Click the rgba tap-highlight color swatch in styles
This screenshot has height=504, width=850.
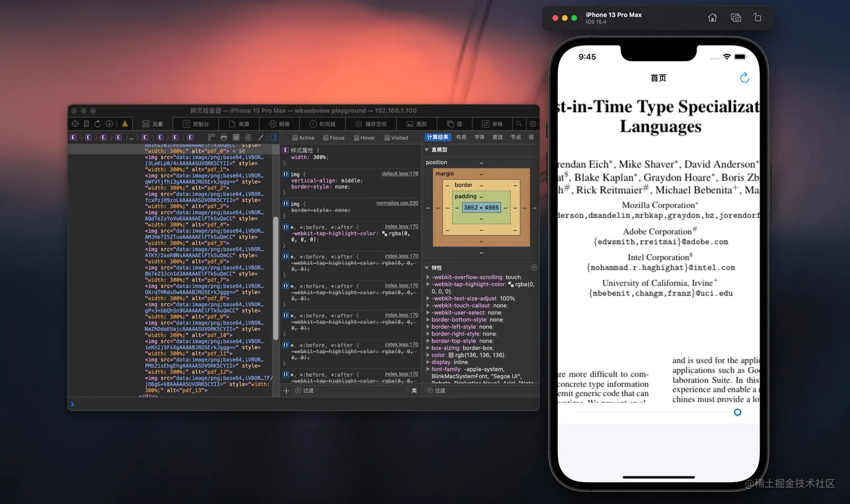click(385, 233)
